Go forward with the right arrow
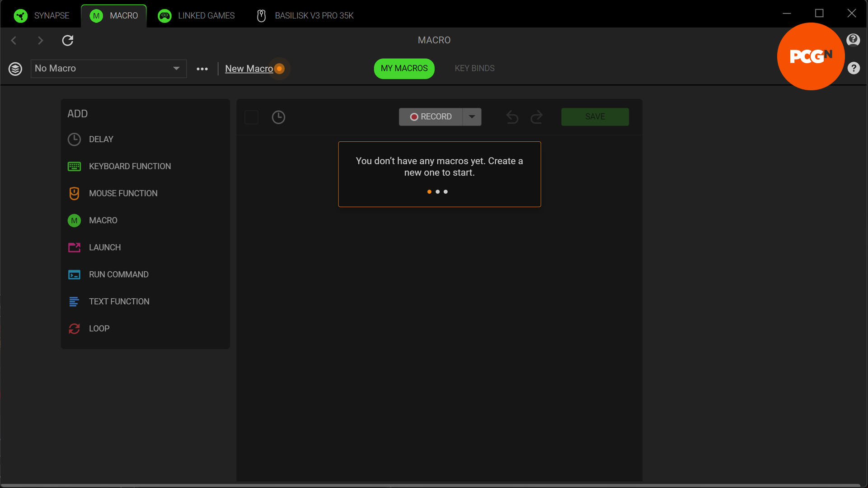Image resolution: width=868 pixels, height=488 pixels. pyautogui.click(x=41, y=41)
